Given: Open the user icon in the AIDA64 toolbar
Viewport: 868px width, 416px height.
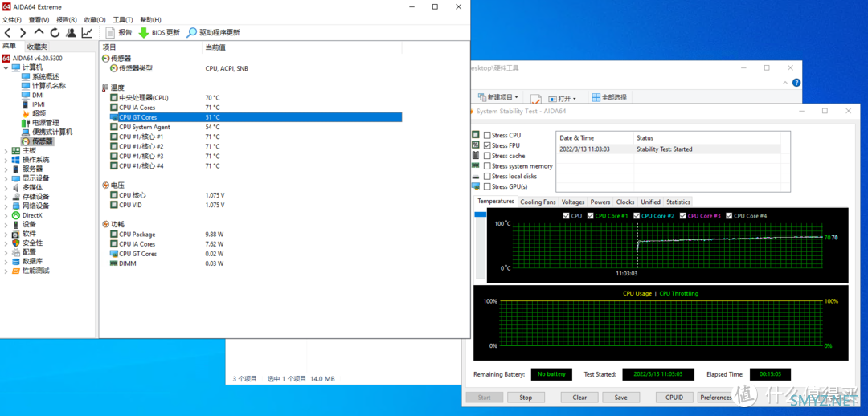Looking at the screenshot, I should click(x=71, y=33).
